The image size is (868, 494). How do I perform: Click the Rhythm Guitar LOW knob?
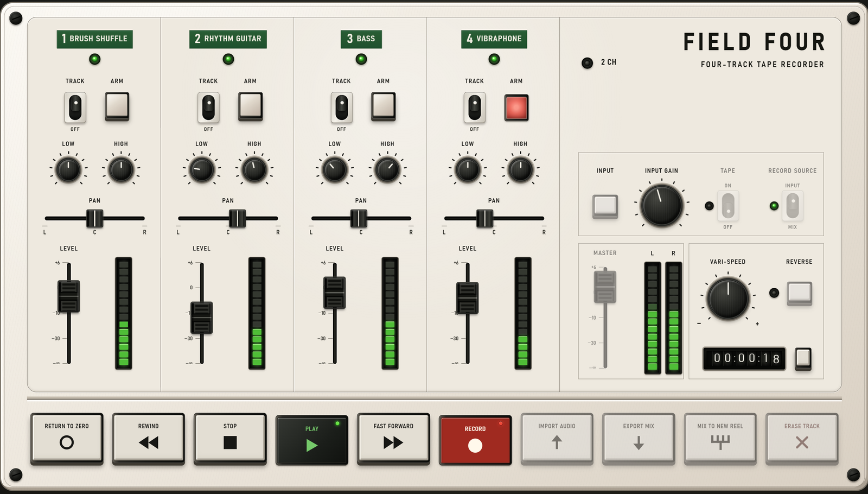[202, 170]
